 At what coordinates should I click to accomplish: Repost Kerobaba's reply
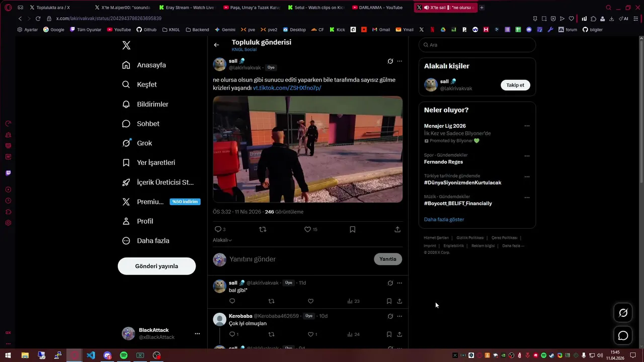[x=271, y=334]
